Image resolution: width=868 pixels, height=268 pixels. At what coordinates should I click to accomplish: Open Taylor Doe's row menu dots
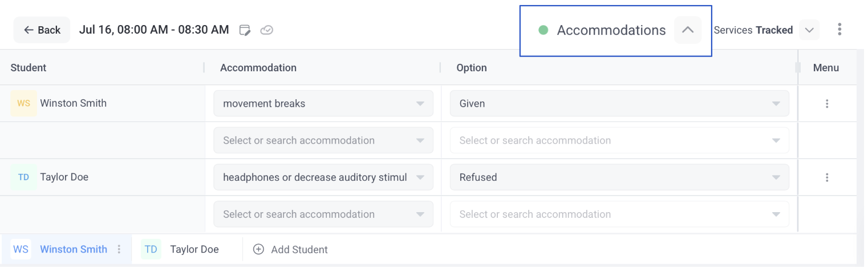coord(826,177)
